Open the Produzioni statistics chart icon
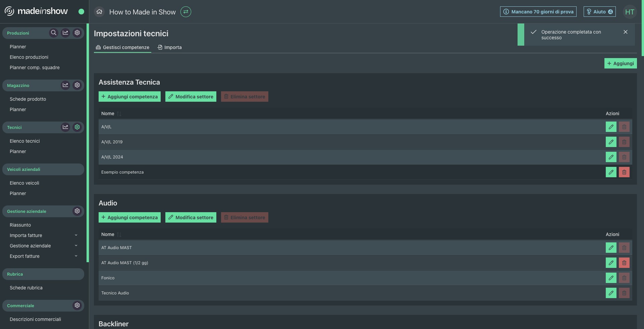This screenshot has width=644, height=329. click(x=65, y=33)
